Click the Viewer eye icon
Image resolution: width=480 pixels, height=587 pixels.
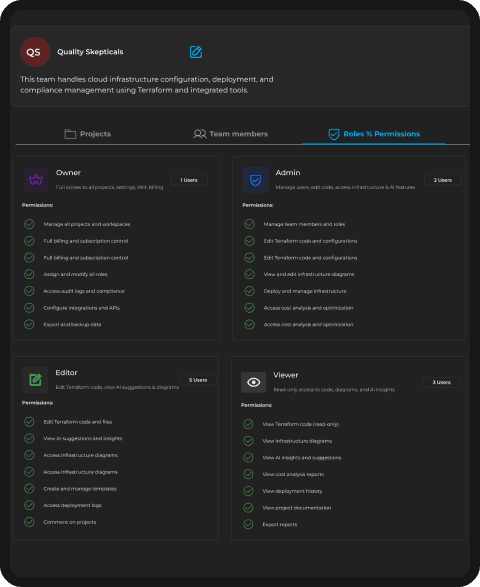tap(253, 382)
